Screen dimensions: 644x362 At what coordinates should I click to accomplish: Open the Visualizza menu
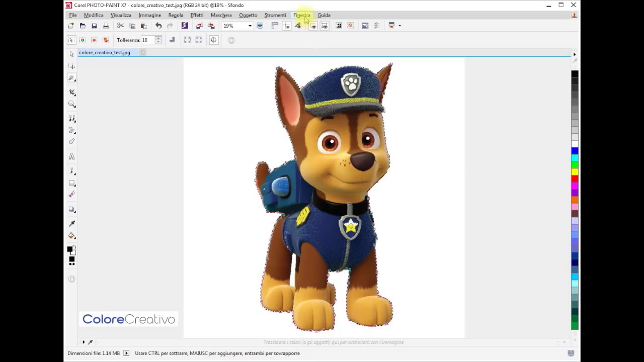coord(121,15)
